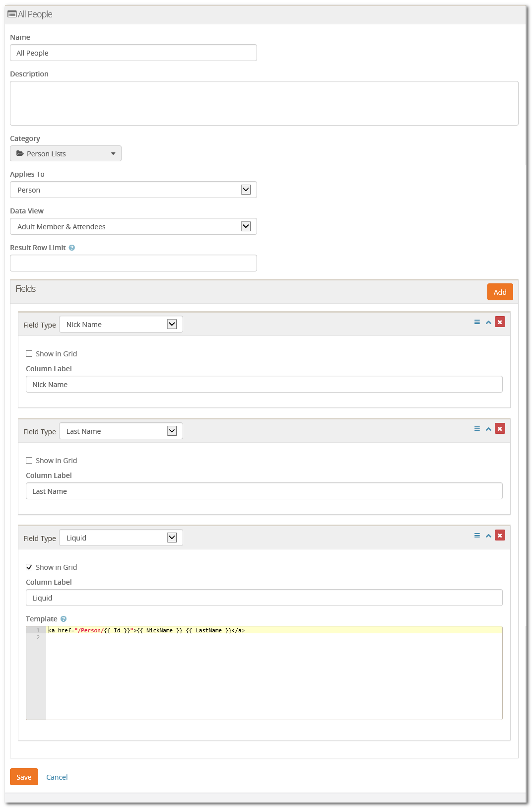
Task: Save the report
Action: (x=24, y=777)
